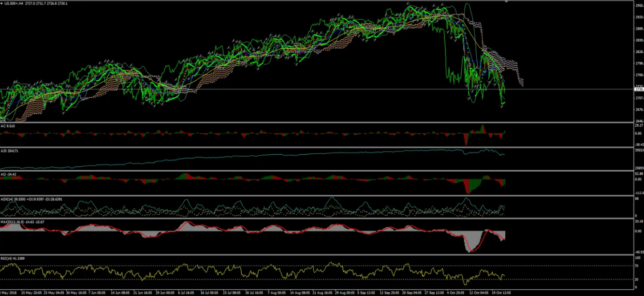Click the 2707 level on the price scale
The image size is (644, 296).
tap(639, 98)
